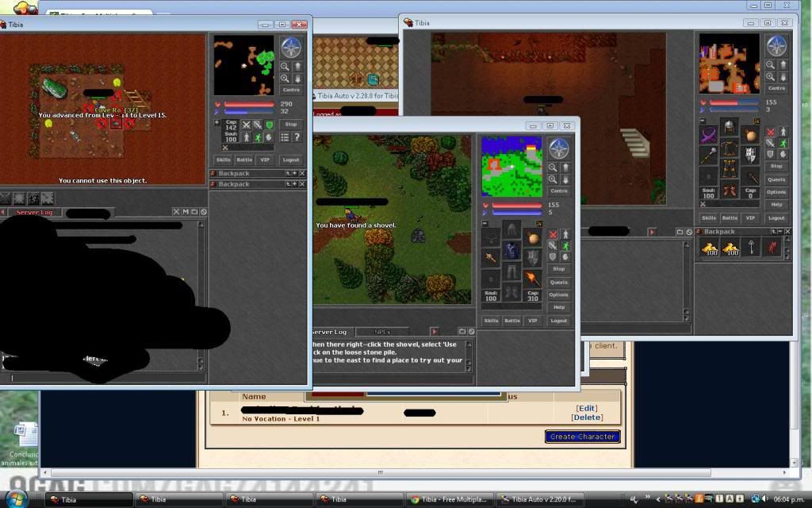Open the quest log list icon in left window
812x508 pixels.
285,137
